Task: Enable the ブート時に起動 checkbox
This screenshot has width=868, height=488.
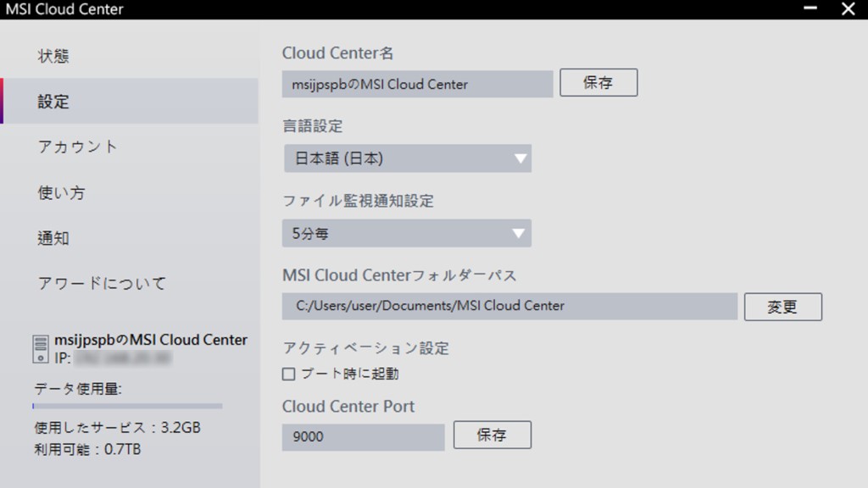Action: (289, 374)
